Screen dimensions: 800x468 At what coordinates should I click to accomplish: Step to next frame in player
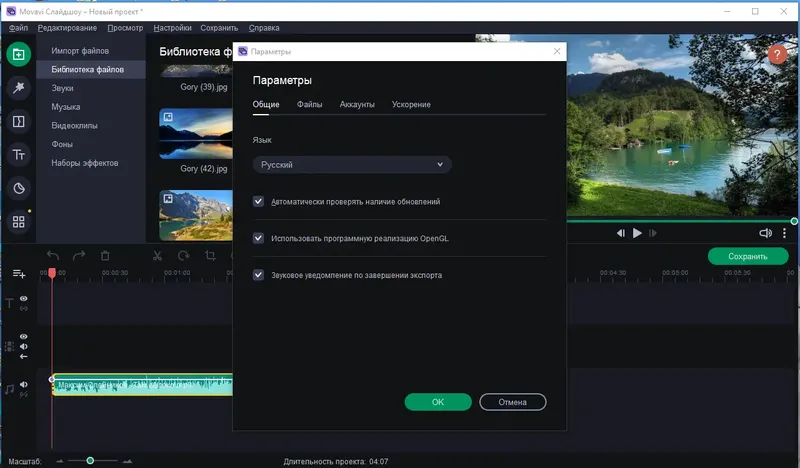click(653, 233)
